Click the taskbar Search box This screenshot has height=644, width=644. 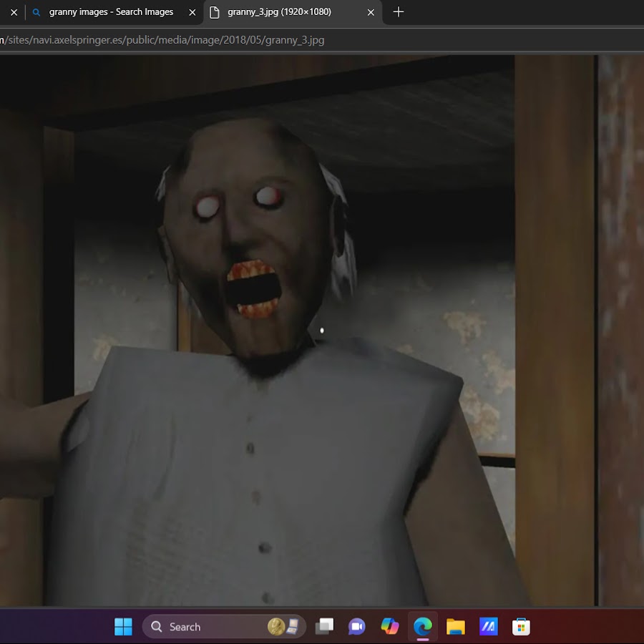click(224, 627)
